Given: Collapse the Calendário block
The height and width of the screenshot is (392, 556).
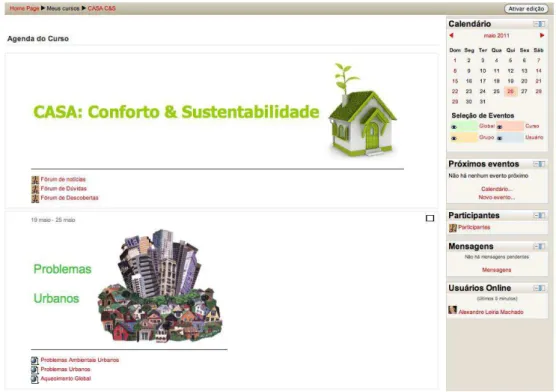Looking at the screenshot, I should coord(539,24).
